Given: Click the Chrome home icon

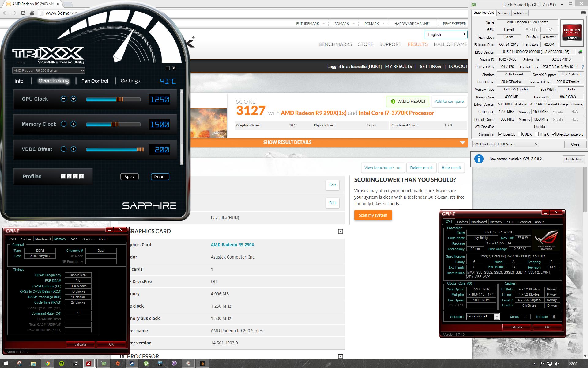Looking at the screenshot, I should (32, 13).
